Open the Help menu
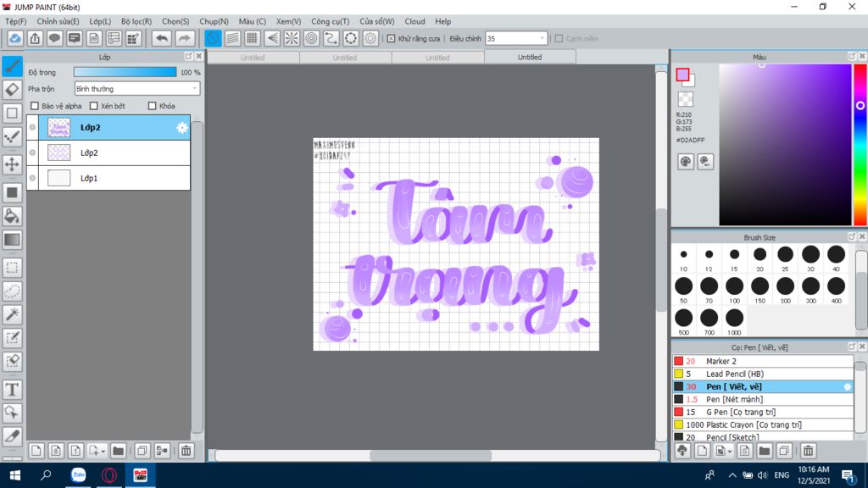 click(442, 21)
